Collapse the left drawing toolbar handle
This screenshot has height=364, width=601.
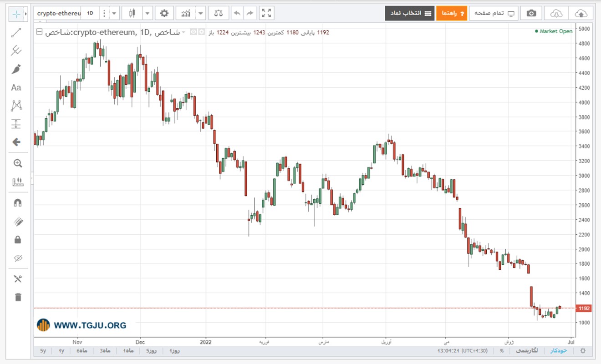coord(32,179)
